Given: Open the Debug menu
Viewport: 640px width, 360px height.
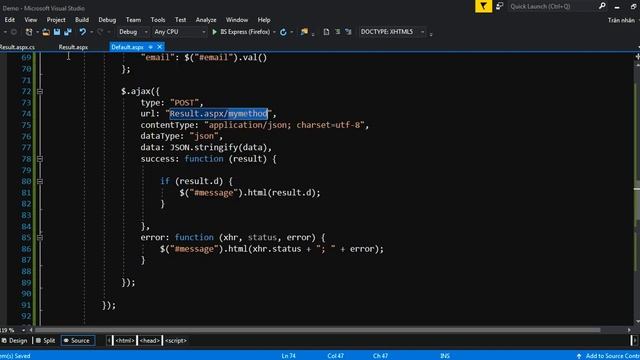Looking at the screenshot, I should click(107, 20).
